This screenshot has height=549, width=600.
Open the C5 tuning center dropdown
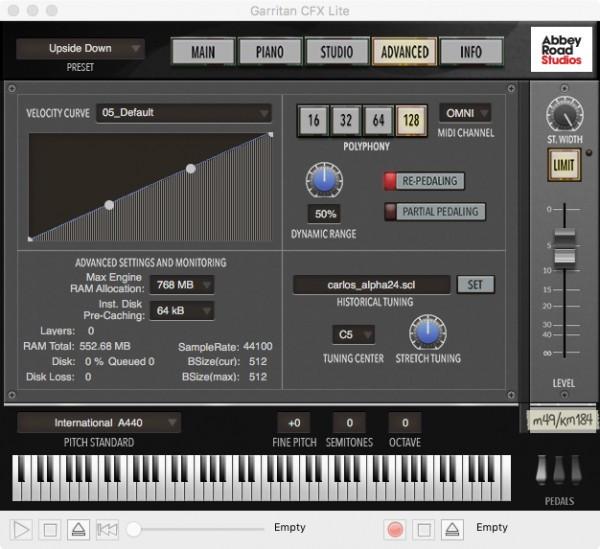tap(353, 334)
